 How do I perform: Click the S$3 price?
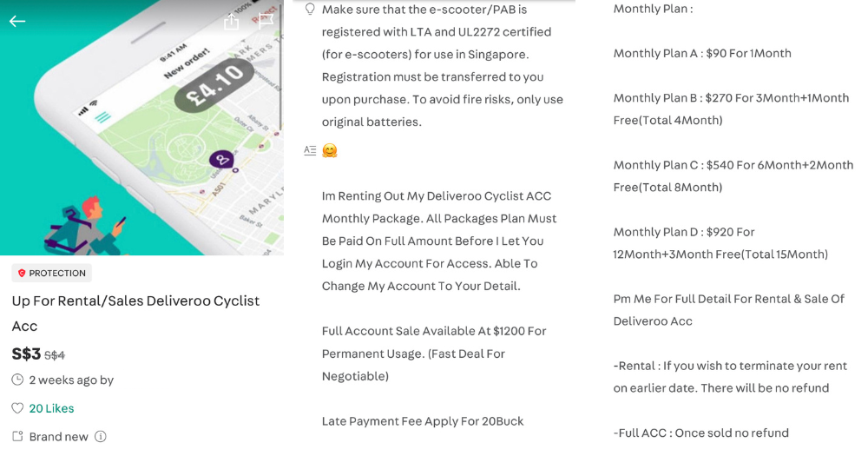(26, 354)
